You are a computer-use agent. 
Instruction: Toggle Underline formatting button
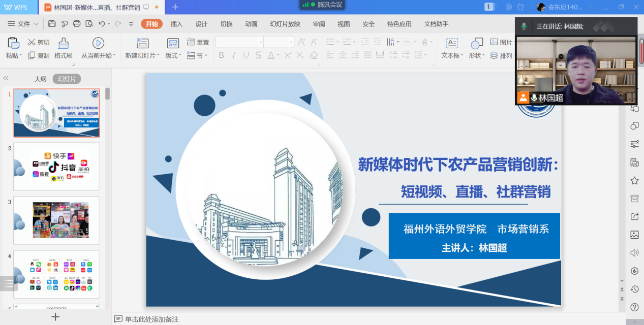point(246,55)
